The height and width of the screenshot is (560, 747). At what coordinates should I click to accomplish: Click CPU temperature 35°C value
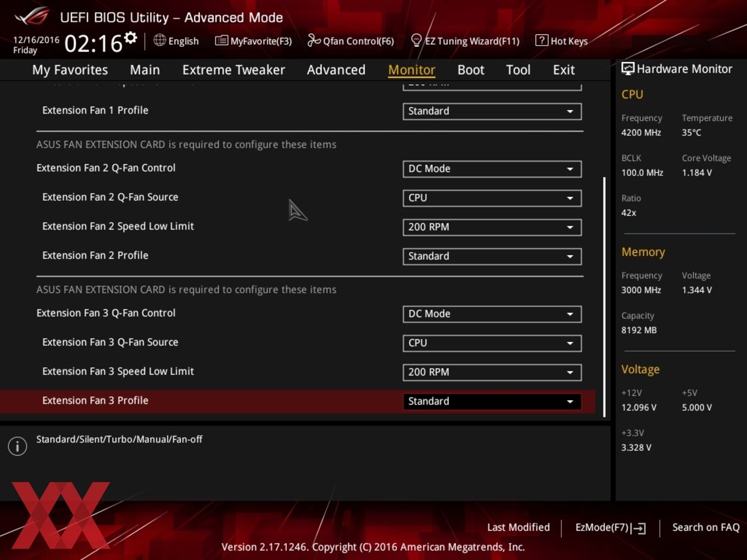point(692,132)
